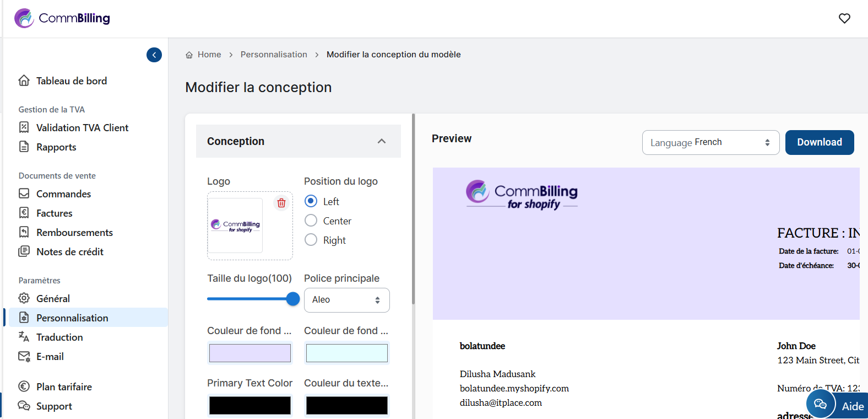Click 'John Doe' in invoice preview
Screen dimensions: 868x419
796,346
